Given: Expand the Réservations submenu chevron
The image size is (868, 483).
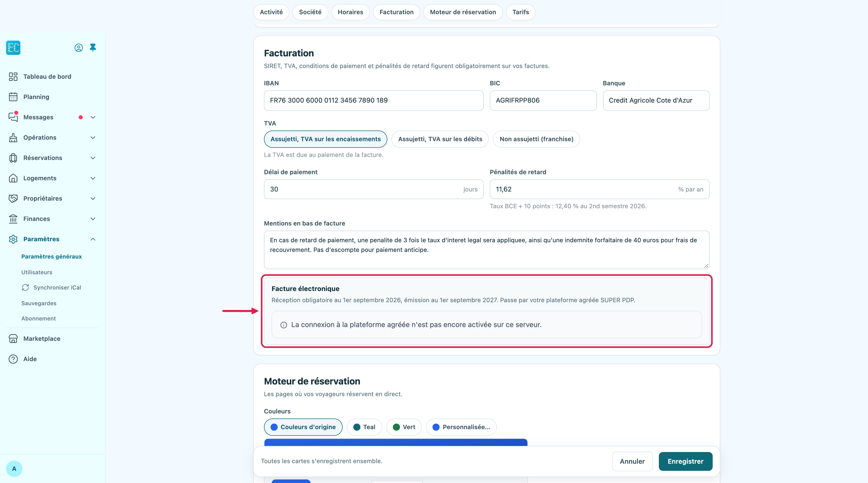Looking at the screenshot, I should pyautogui.click(x=93, y=158).
